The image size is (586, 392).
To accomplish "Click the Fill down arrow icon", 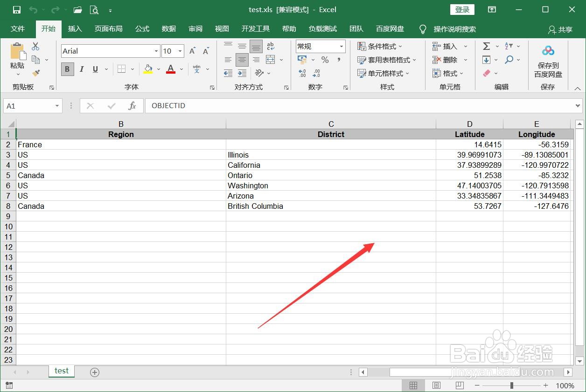I will pyautogui.click(x=486, y=60).
